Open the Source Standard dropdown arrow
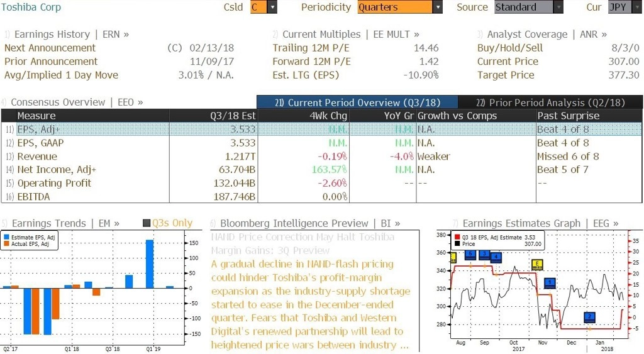This screenshot has width=644, height=354. (558, 7)
